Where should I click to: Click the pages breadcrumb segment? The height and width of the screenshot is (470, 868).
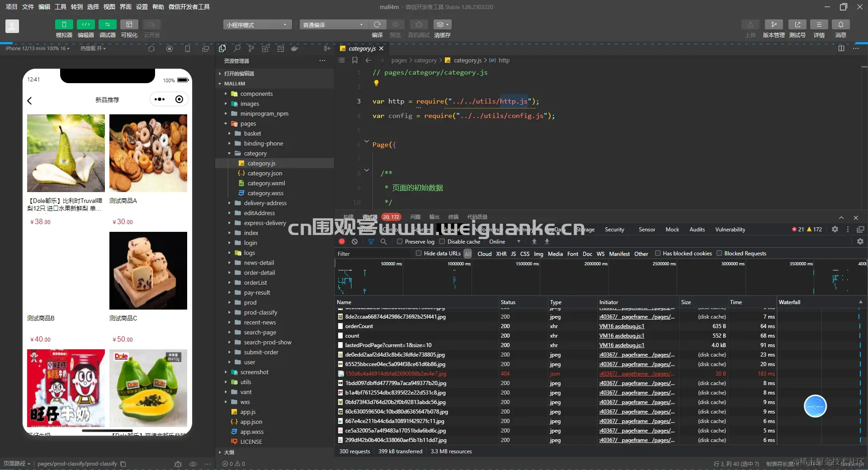pyautogui.click(x=399, y=61)
